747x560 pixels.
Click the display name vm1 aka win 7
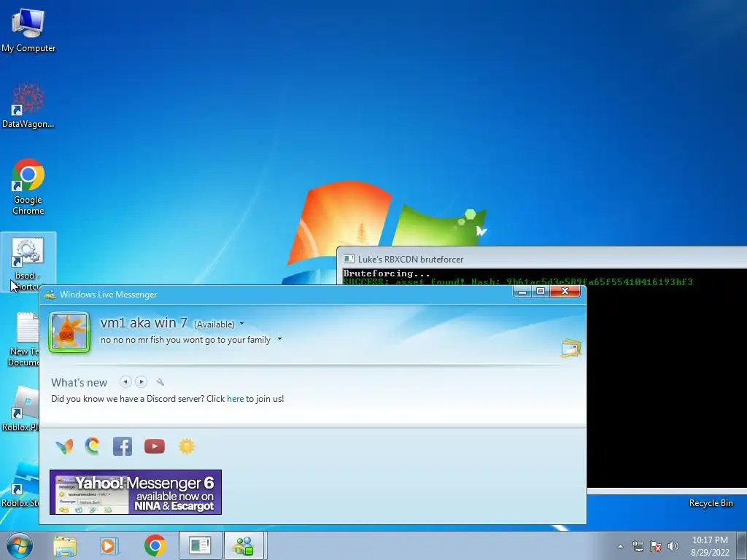[144, 322]
